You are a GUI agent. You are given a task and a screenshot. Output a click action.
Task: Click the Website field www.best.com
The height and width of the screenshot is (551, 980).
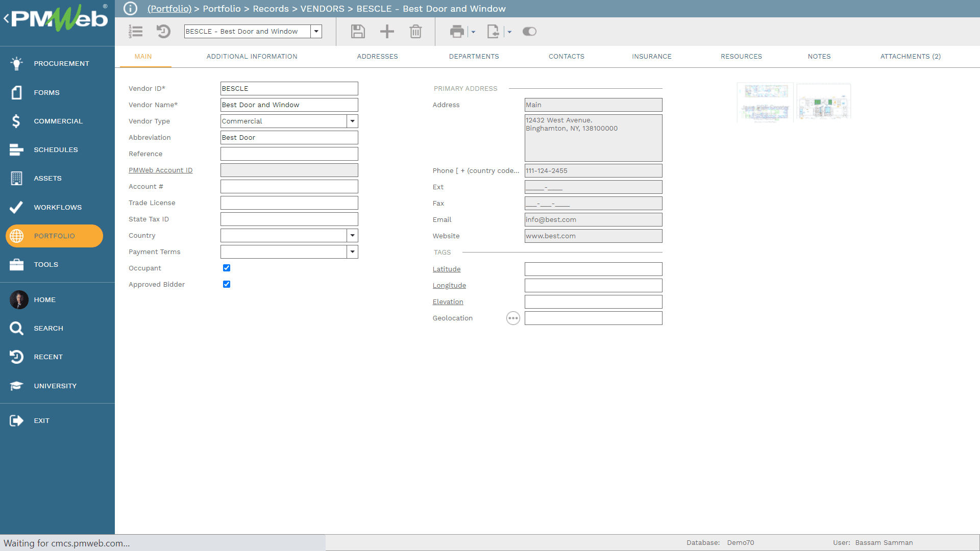coord(593,236)
